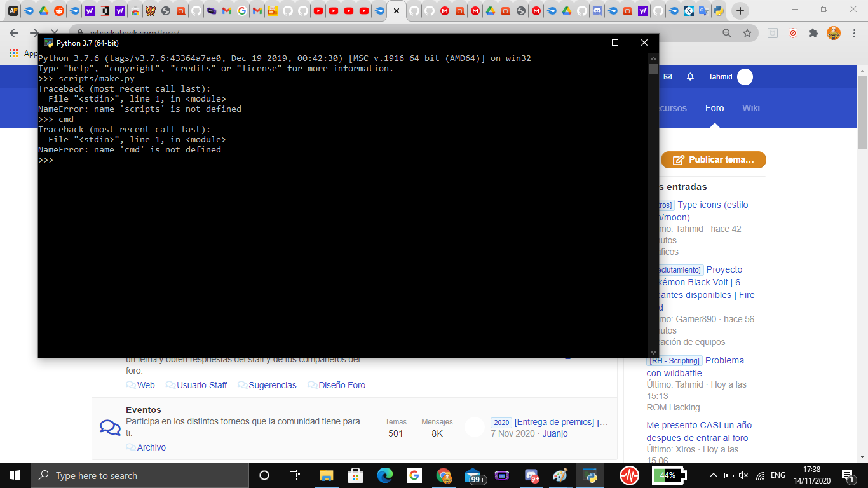This screenshot has height=488, width=868.
Task: Click the Publicar tema button
Action: pos(713,160)
